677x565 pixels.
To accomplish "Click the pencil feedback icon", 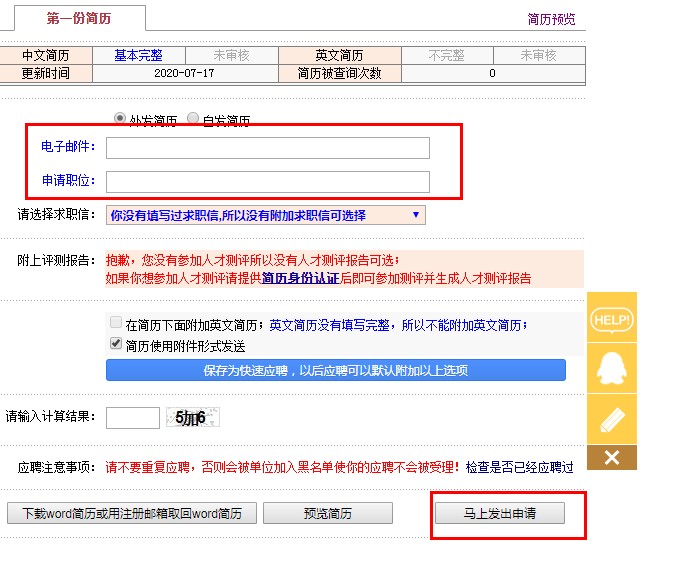I will click(612, 420).
